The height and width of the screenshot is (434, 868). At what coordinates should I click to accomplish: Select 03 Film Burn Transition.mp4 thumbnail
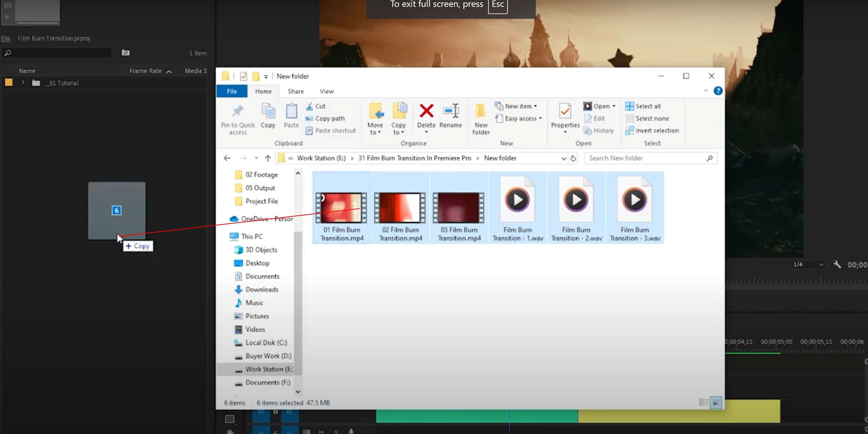(x=459, y=207)
